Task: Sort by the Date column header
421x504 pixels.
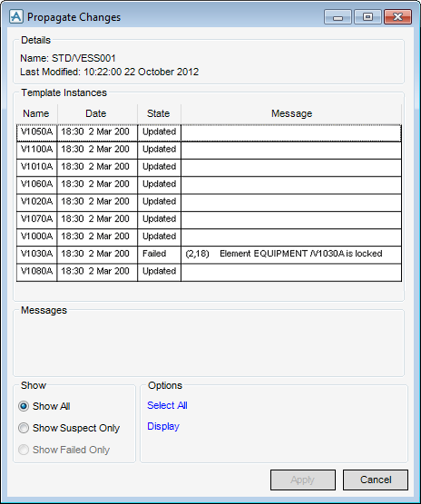Action: point(96,113)
